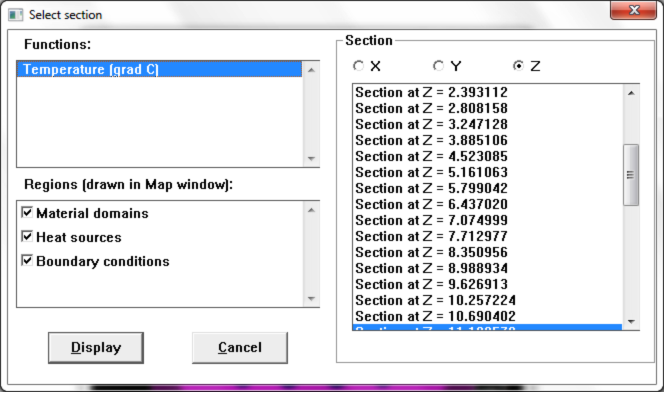Select Section at Z = 5.799042
The image size is (664, 393).
487,188
